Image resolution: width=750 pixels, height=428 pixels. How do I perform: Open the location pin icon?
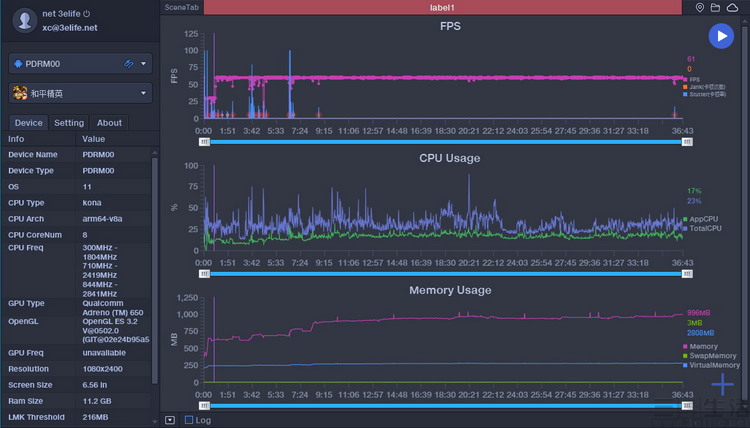tap(699, 8)
